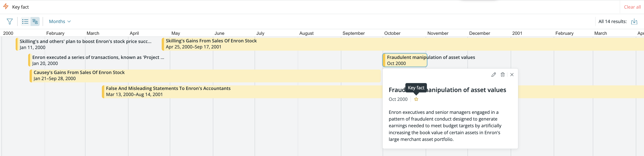Click the Key fact lightning icon
This screenshot has height=156, width=644.
6,6
